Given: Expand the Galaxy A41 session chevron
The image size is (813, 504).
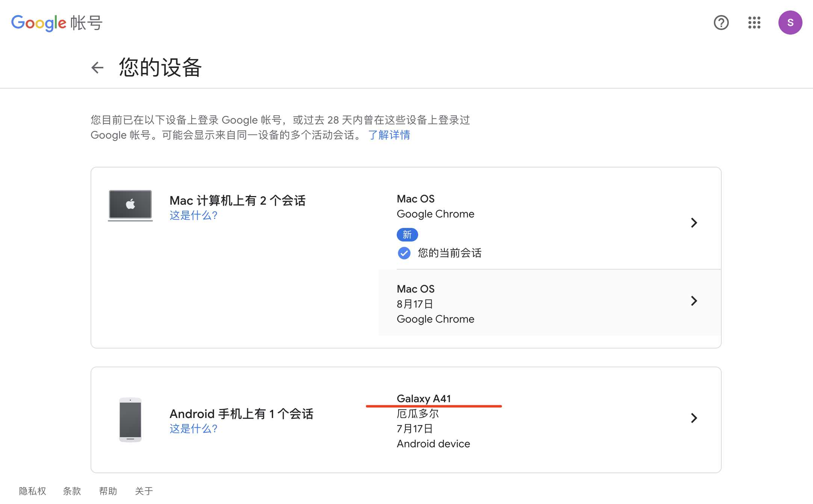Looking at the screenshot, I should tap(694, 418).
